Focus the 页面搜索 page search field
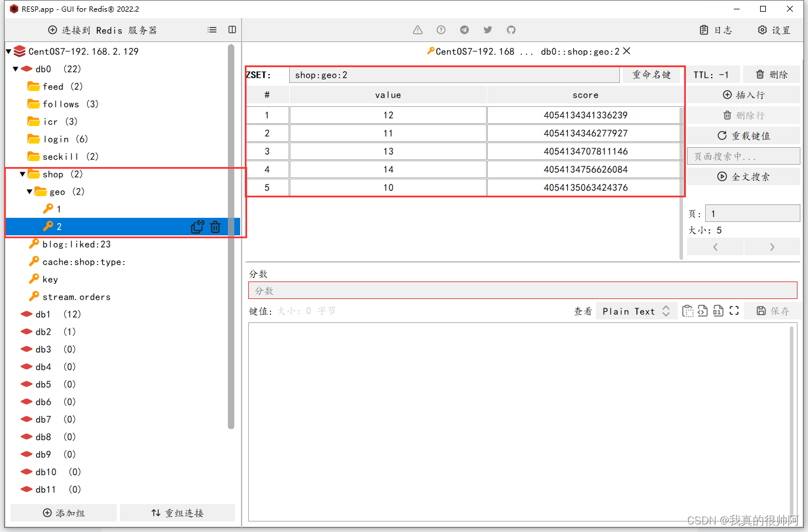Viewport: 808px width, 532px height. click(744, 157)
